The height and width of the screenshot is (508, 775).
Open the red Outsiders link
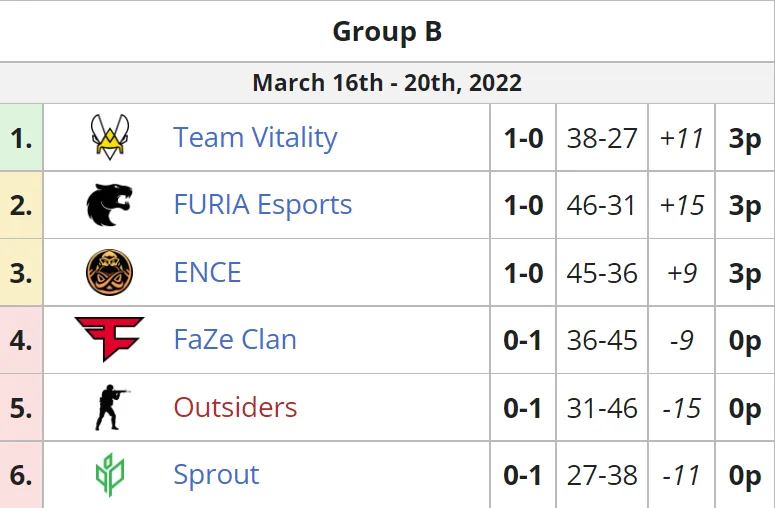pos(235,407)
